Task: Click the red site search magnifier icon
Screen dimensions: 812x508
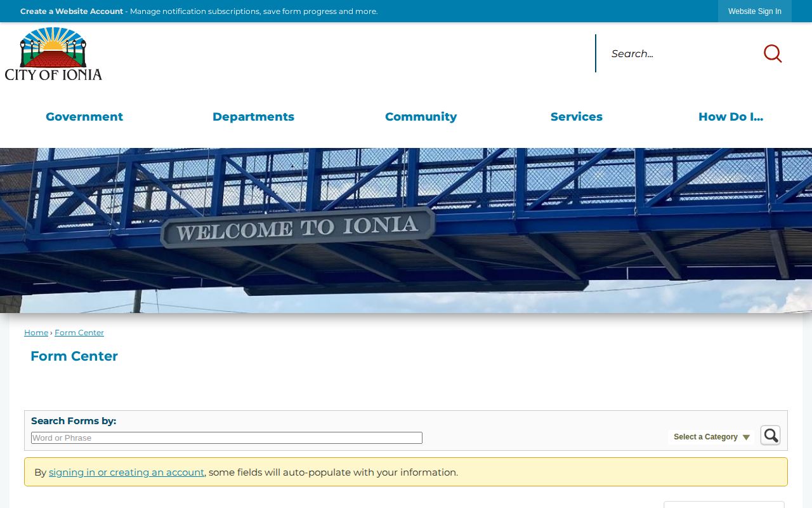Action: point(772,53)
